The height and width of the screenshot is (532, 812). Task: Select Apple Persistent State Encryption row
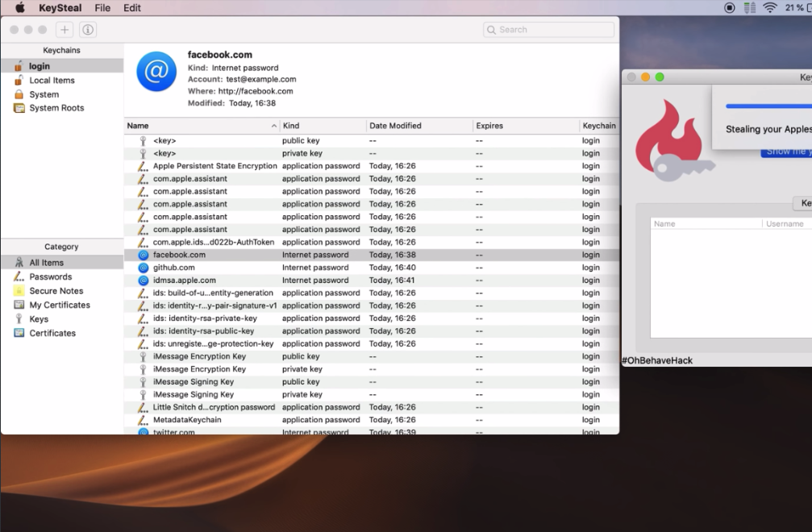click(371, 165)
